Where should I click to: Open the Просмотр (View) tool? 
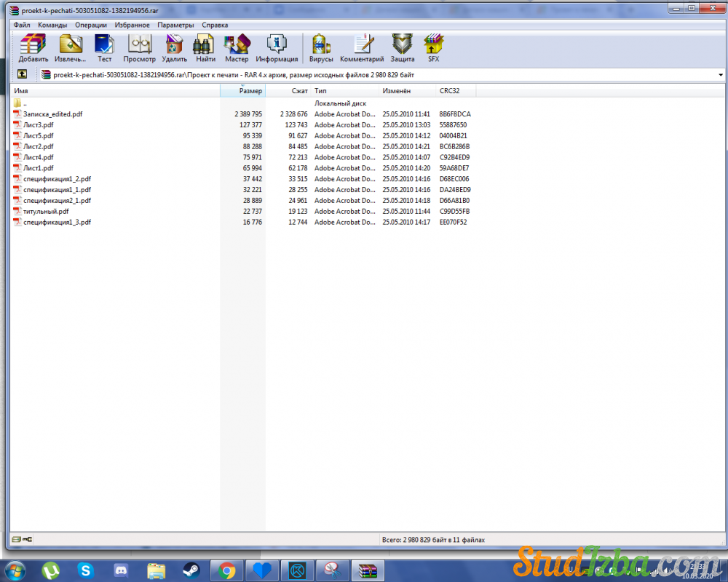(139, 48)
